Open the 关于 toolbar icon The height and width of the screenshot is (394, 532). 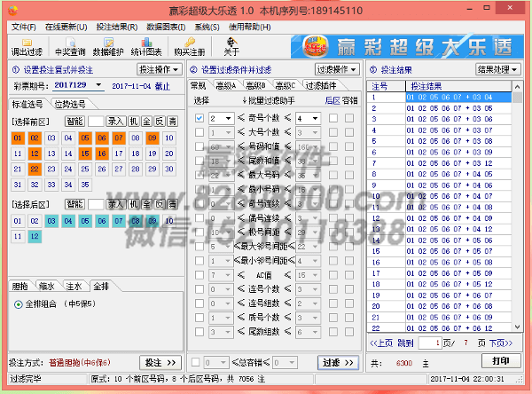tap(231, 47)
